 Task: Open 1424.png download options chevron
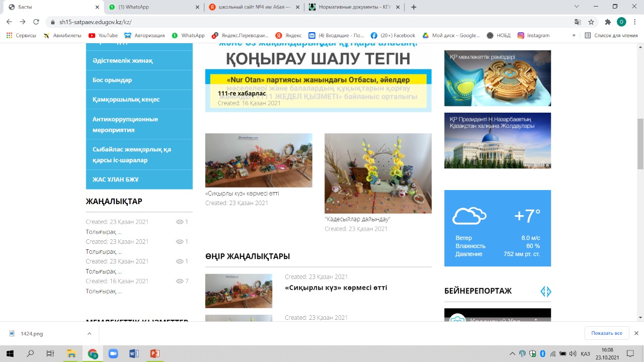89,333
